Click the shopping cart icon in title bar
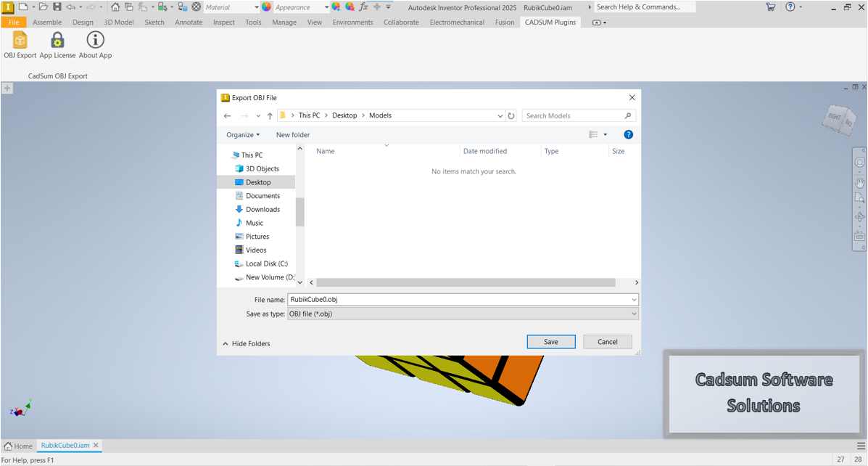 (x=771, y=7)
